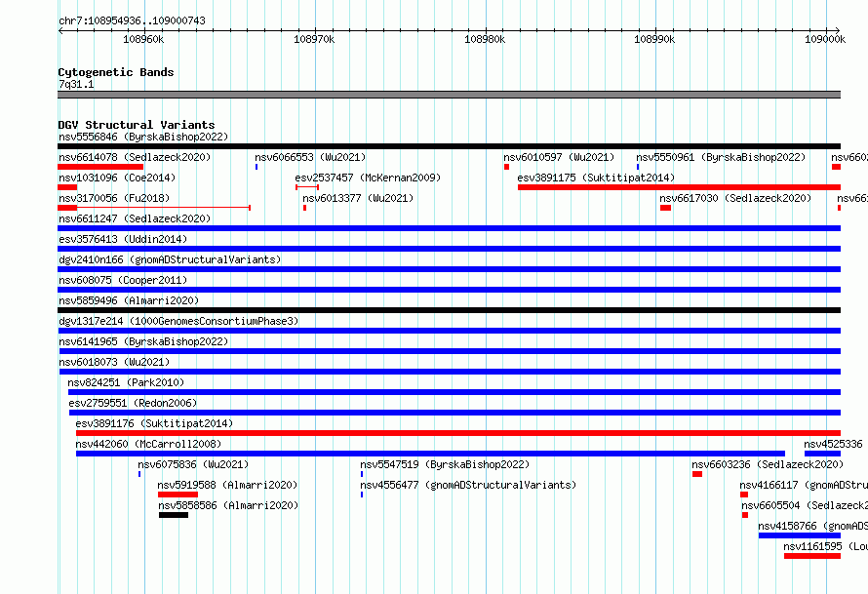Click the chr7:108954936..109000743 coordinate label
This screenshot has height=594, width=868.
click(132, 20)
